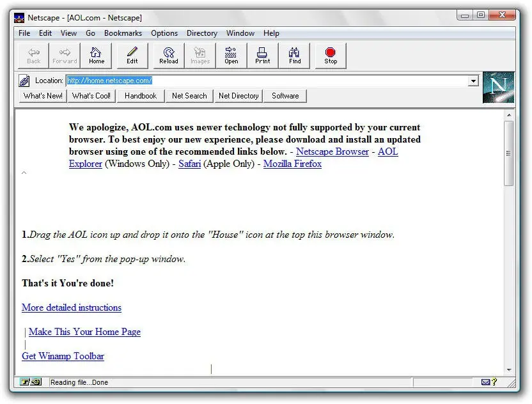Click the step 1 Drag the AOL icon text
532x404 pixels.
tap(208, 235)
